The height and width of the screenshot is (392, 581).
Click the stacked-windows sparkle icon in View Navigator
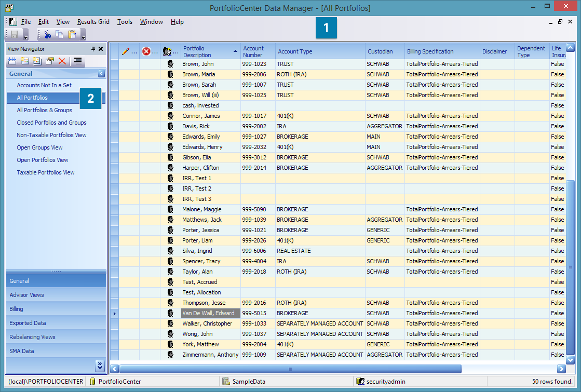37,61
